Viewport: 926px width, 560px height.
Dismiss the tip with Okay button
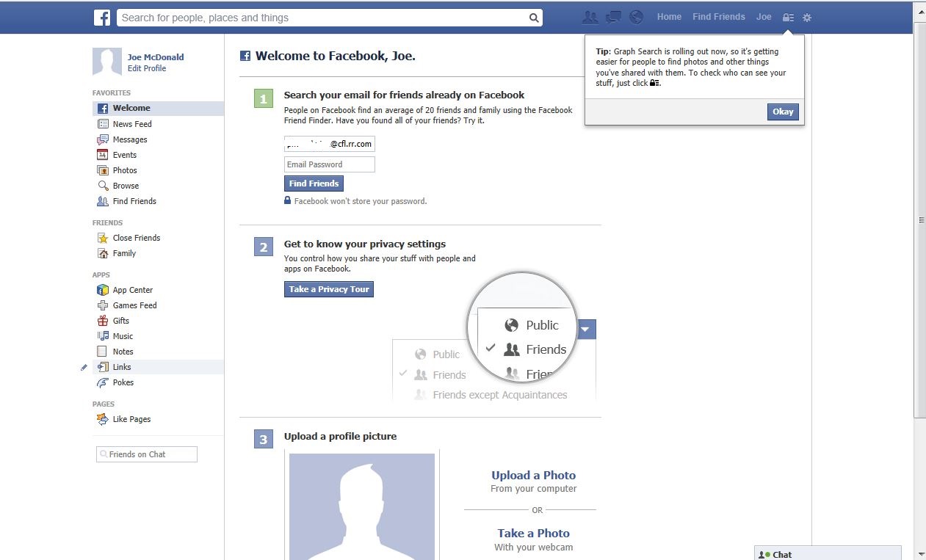pos(783,112)
